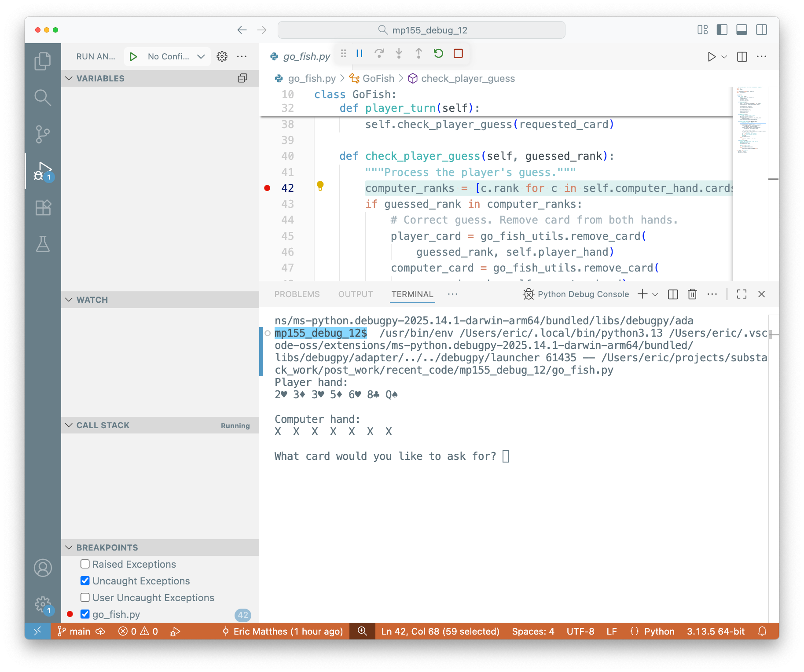Viewport: 804px width, 672px height.
Task: Pause the running debug session
Action: (359, 53)
